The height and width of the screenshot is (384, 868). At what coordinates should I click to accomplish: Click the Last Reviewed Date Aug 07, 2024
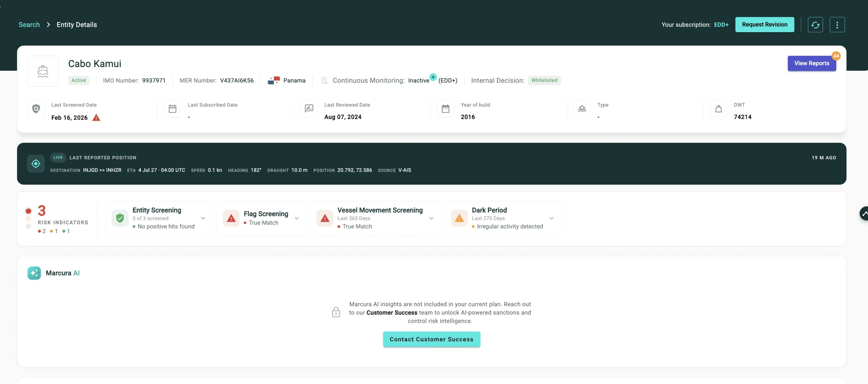point(343,117)
